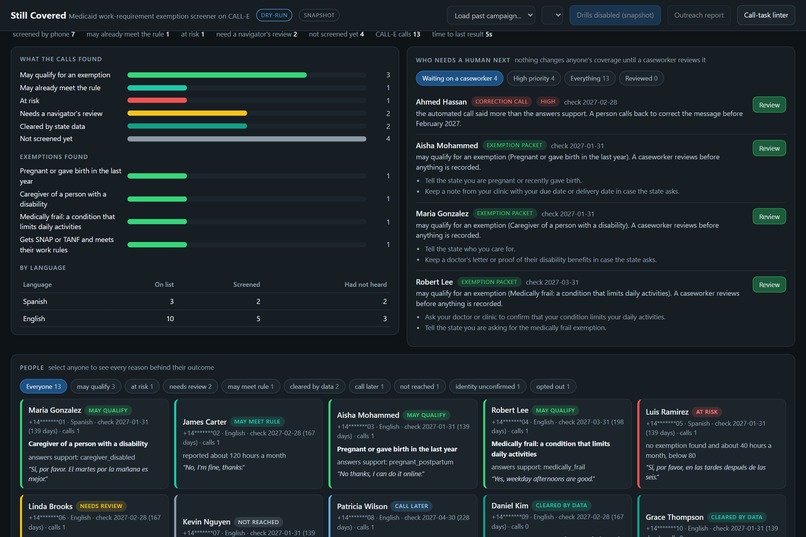
Task: Click the Still Covered app title
Action: [38, 15]
